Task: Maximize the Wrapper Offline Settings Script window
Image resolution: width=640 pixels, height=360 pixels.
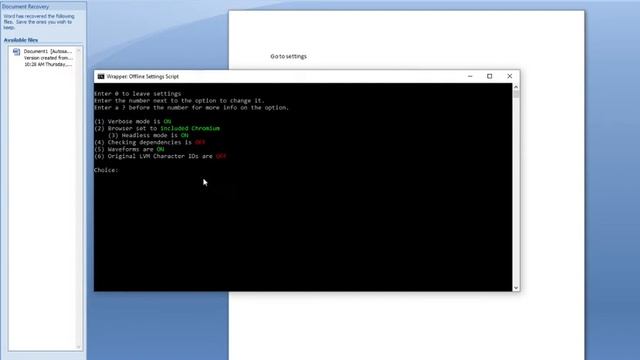Action: [489, 76]
